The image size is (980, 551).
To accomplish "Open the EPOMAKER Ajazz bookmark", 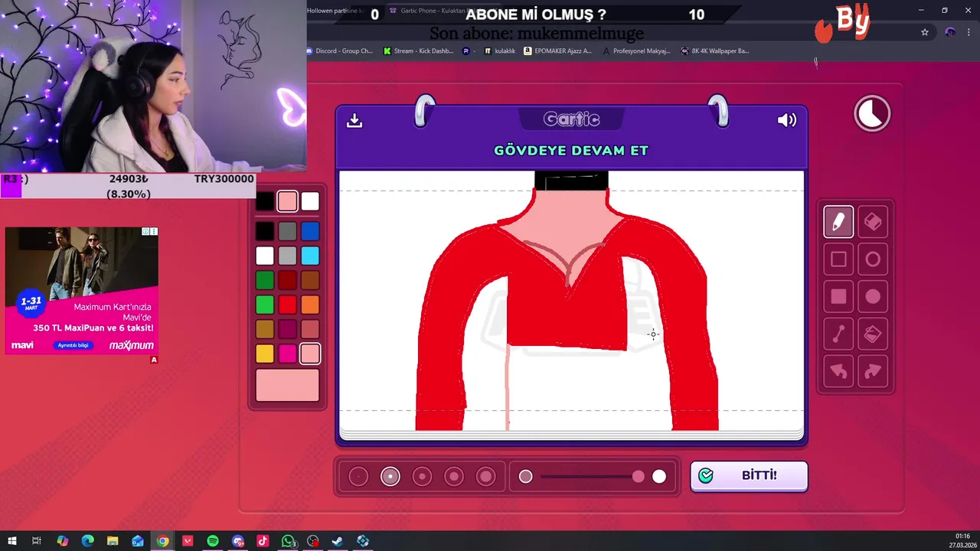I will (557, 51).
